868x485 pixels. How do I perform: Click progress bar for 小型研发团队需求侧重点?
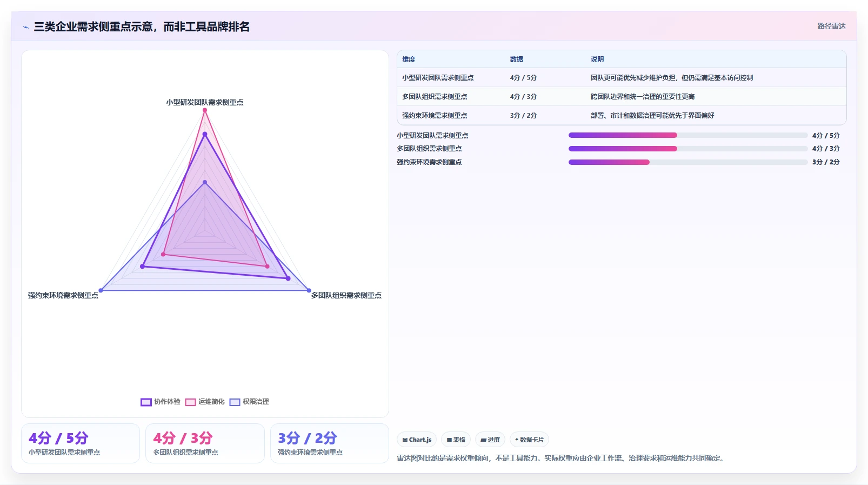688,135
